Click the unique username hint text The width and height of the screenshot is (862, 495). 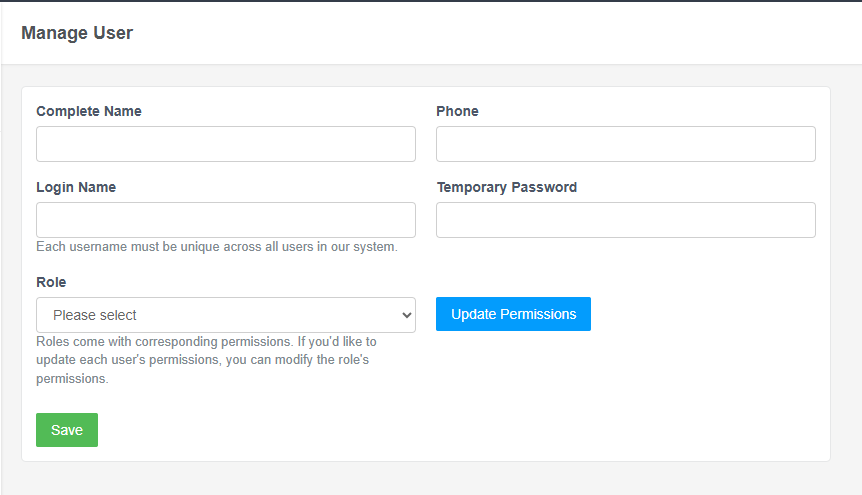(216, 246)
